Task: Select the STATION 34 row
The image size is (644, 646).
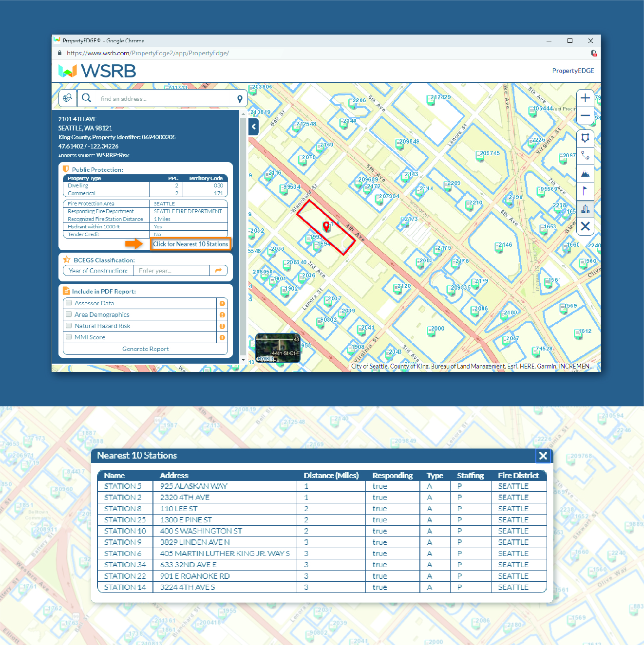Action: 322,565
